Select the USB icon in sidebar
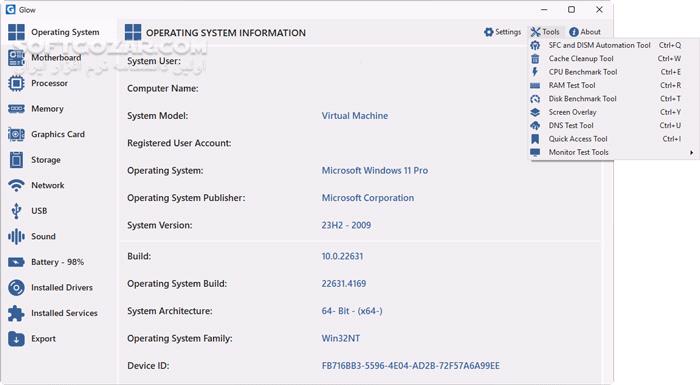Viewport: 700px width, 385px height. coord(16,211)
